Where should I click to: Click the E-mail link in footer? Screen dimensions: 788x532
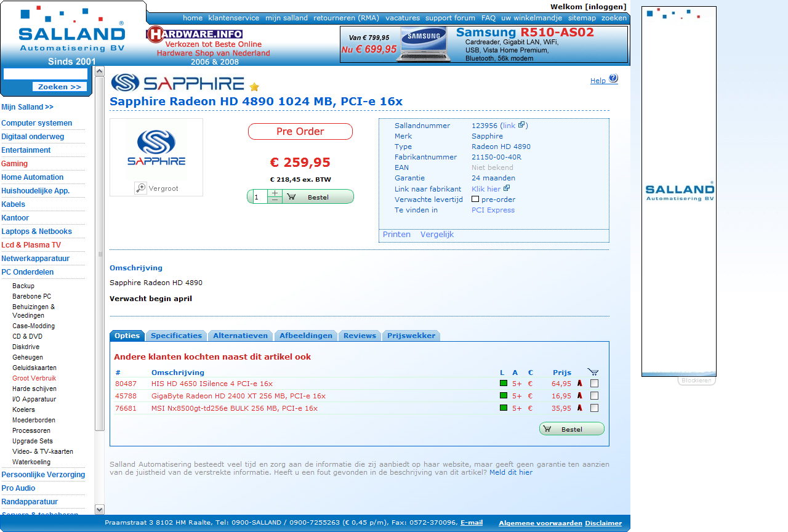coord(472,523)
